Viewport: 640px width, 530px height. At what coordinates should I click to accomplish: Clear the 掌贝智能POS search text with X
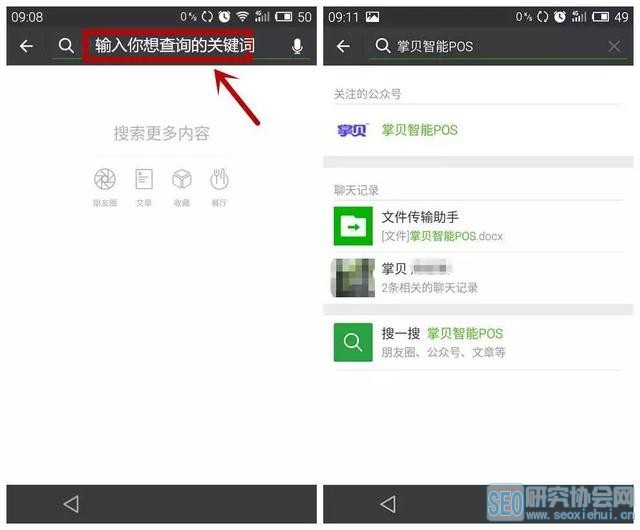[x=614, y=47]
